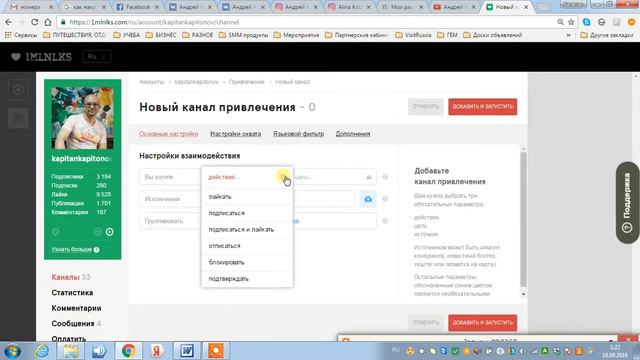Viewport: 640px width, 360px height.
Task: Click the Skype extension icon in toolbar
Action: coord(587,22)
